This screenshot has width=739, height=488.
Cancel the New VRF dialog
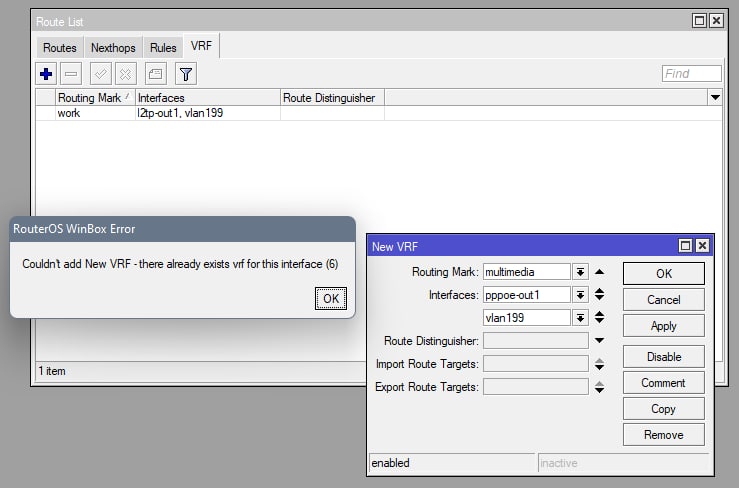(664, 300)
